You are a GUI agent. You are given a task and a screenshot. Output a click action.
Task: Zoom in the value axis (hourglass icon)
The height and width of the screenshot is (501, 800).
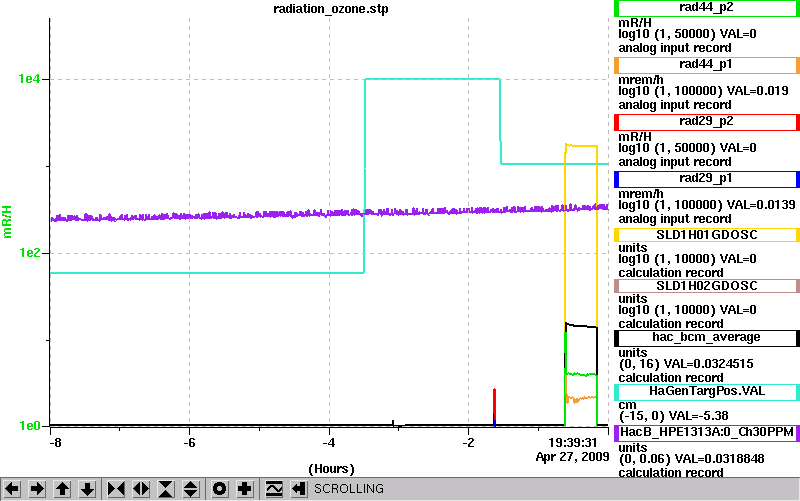point(166,489)
